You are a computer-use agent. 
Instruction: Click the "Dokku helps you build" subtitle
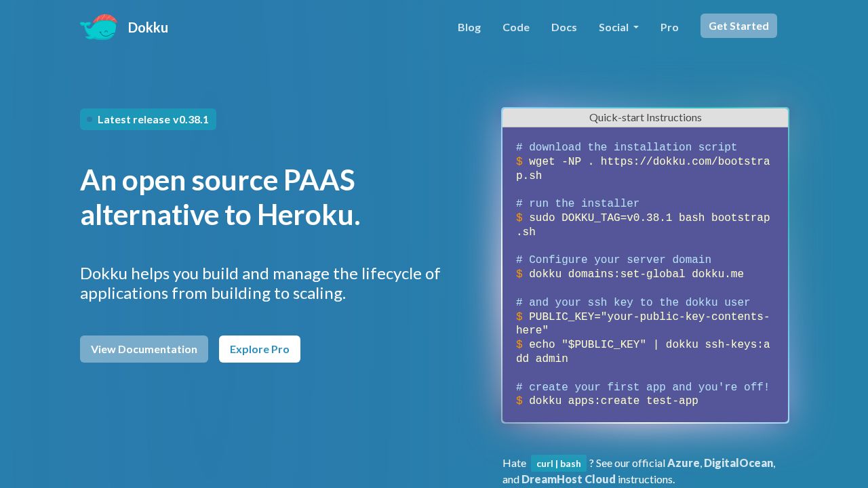260,283
